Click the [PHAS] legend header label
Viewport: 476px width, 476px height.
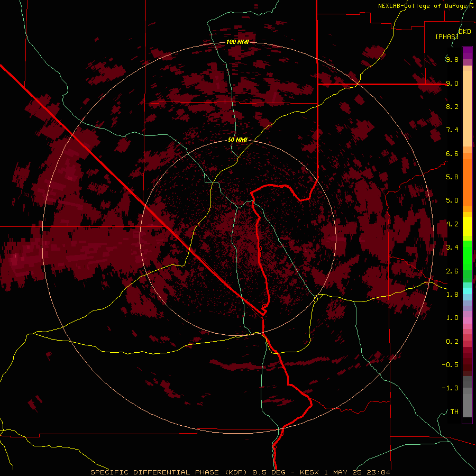tap(447, 36)
